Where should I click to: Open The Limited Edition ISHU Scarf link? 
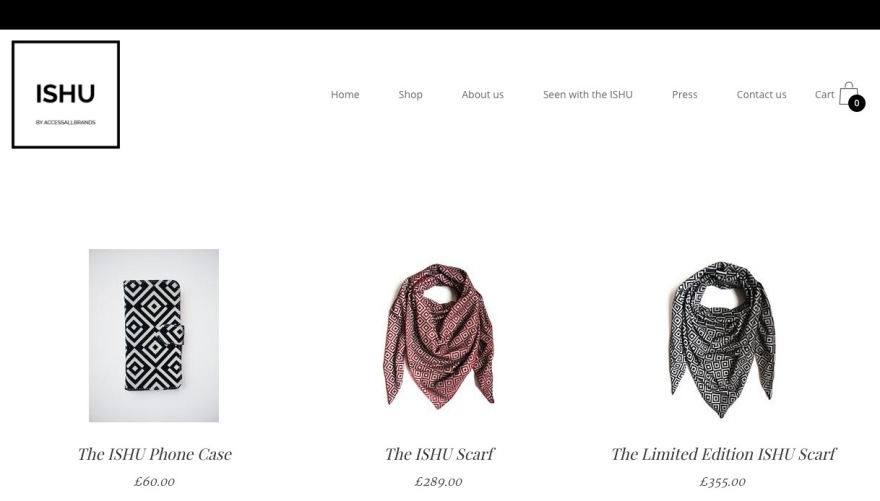tap(723, 454)
